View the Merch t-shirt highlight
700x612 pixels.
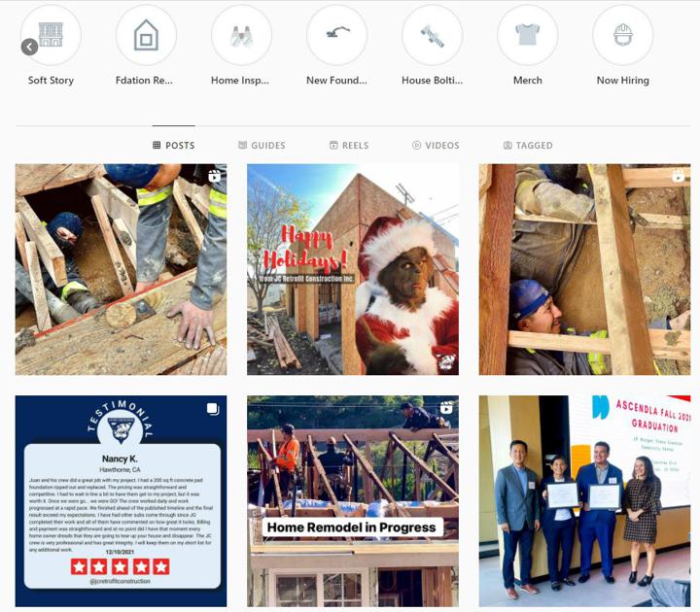coord(528,35)
